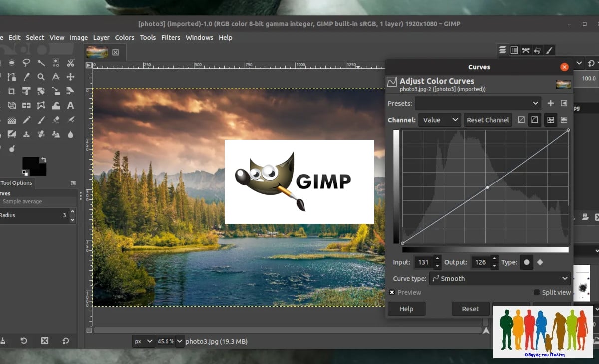Swap foreground and background colors arrow

coord(44,159)
